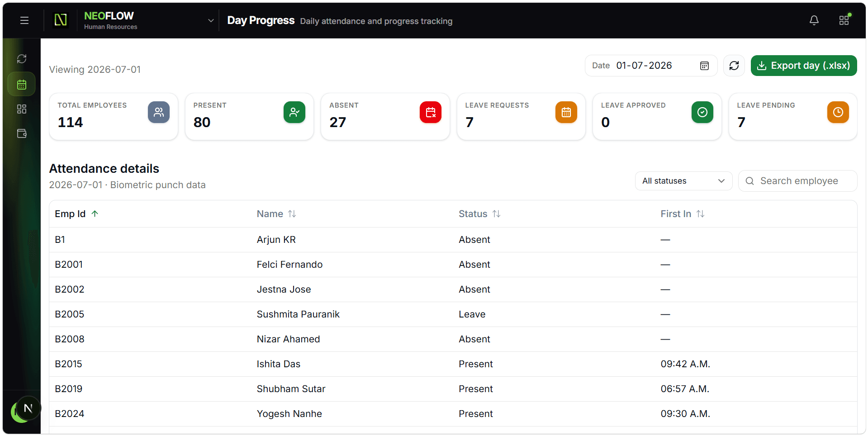Click the search magnifier icon
The height and width of the screenshot is (436, 868).
[749, 181]
